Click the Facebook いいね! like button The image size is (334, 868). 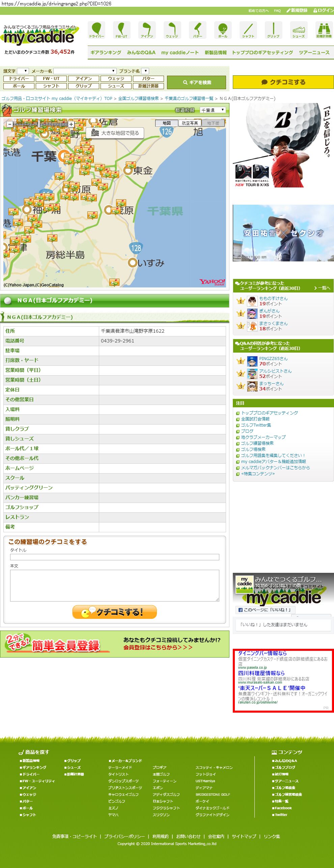[265, 610]
